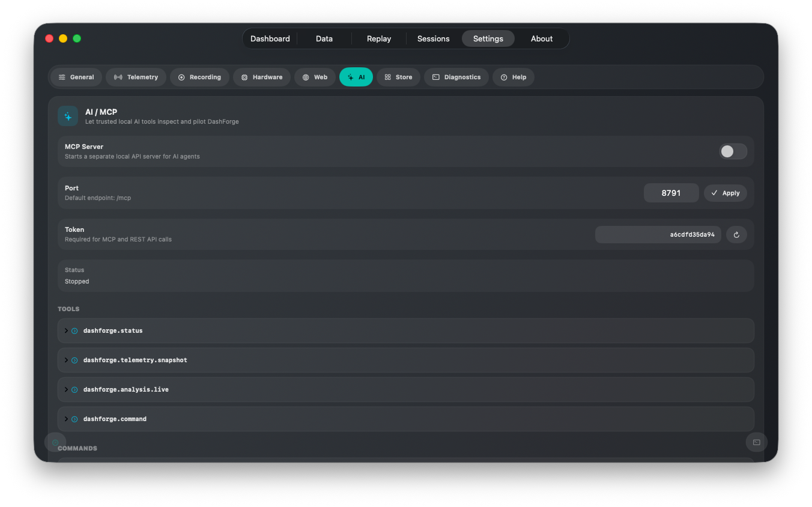The image size is (812, 507).
Task: Expand the dashforge.status tool row
Action: click(x=406, y=331)
